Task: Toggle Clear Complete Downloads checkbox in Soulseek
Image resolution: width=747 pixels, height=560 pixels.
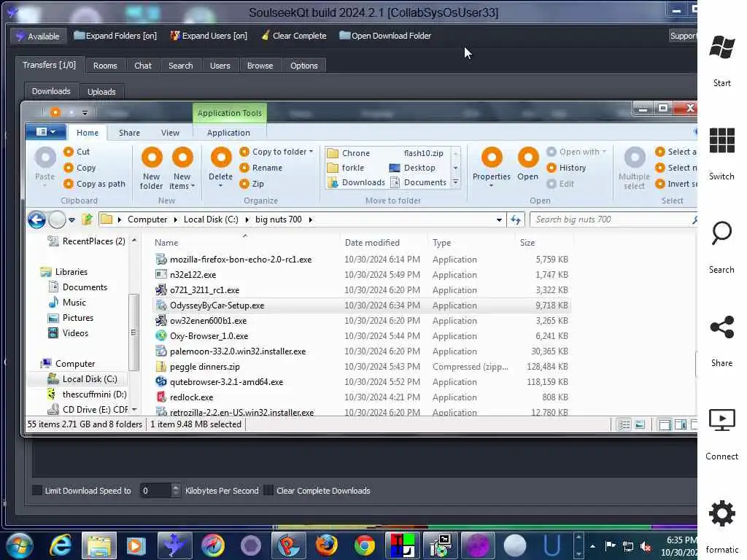Action: pos(268,491)
